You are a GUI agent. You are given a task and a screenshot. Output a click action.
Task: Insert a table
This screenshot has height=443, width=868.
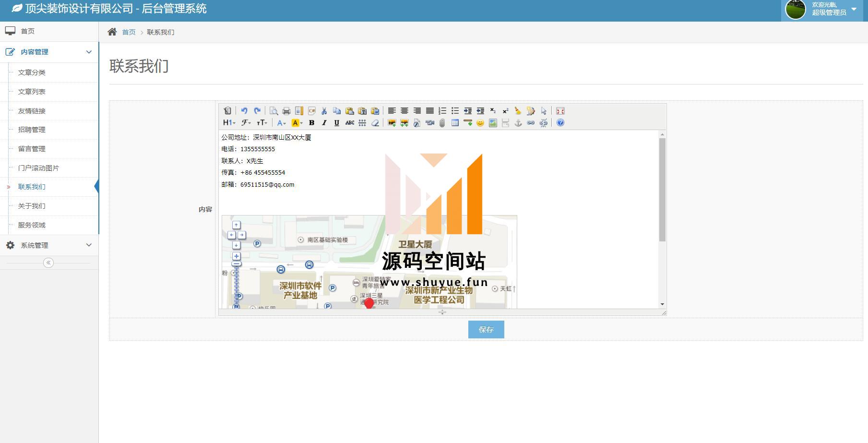click(455, 123)
